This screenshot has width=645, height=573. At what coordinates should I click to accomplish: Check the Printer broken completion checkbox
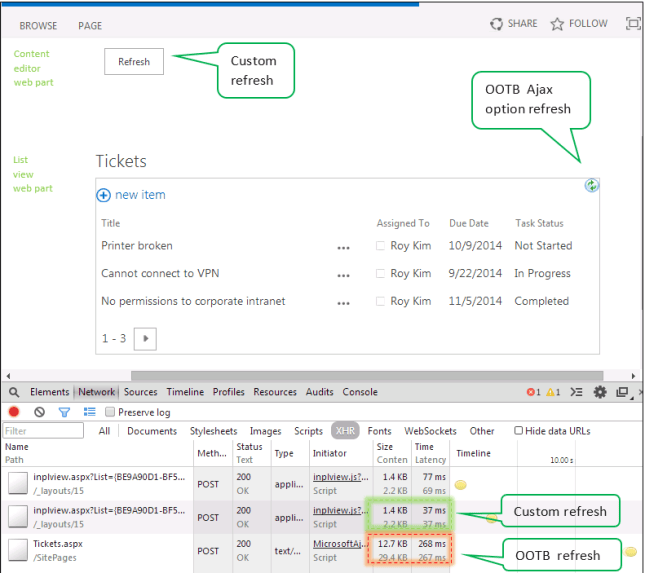pos(381,246)
